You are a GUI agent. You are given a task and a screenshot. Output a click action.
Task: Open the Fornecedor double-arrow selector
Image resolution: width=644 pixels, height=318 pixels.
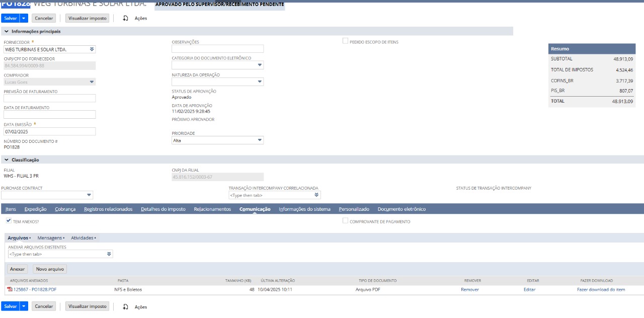92,49
